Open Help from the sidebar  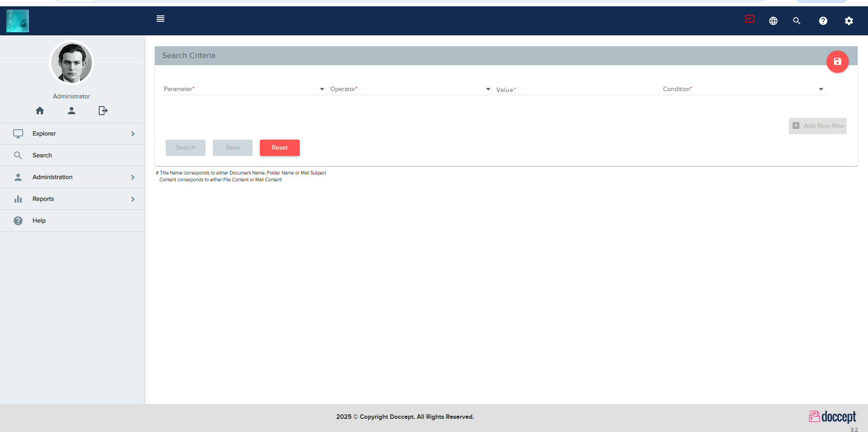click(39, 220)
